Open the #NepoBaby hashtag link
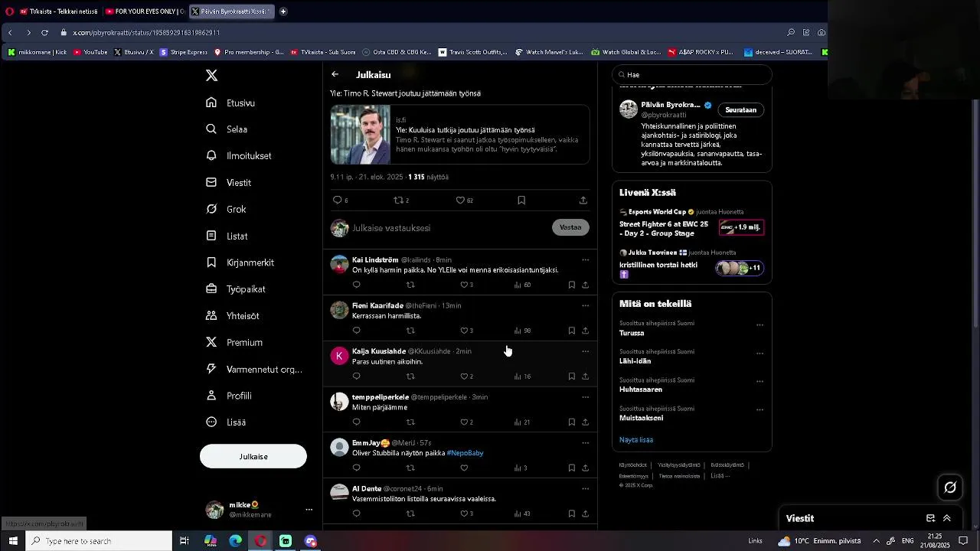980x551 pixels. [x=465, y=453]
